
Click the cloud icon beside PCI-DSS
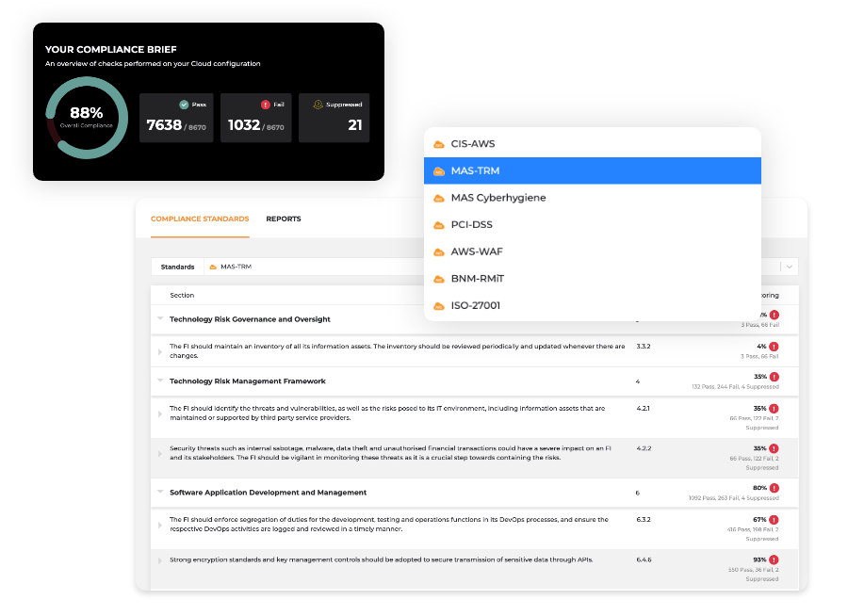coord(439,225)
